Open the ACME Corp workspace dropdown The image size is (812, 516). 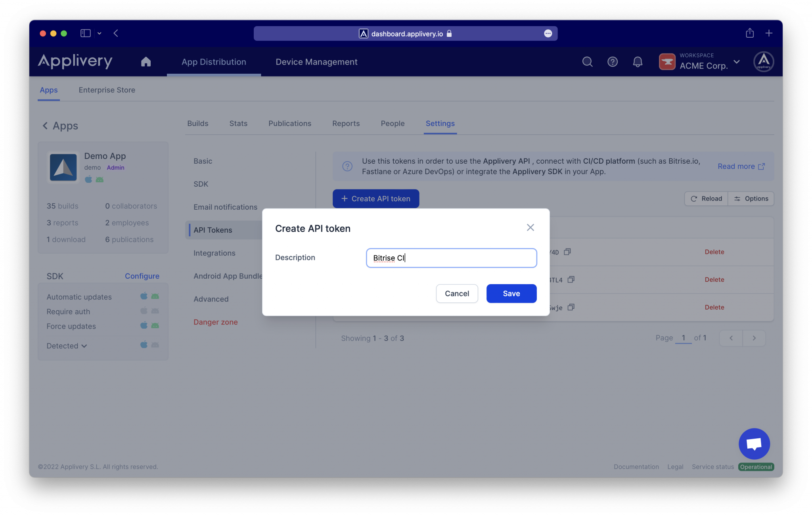[x=737, y=62]
